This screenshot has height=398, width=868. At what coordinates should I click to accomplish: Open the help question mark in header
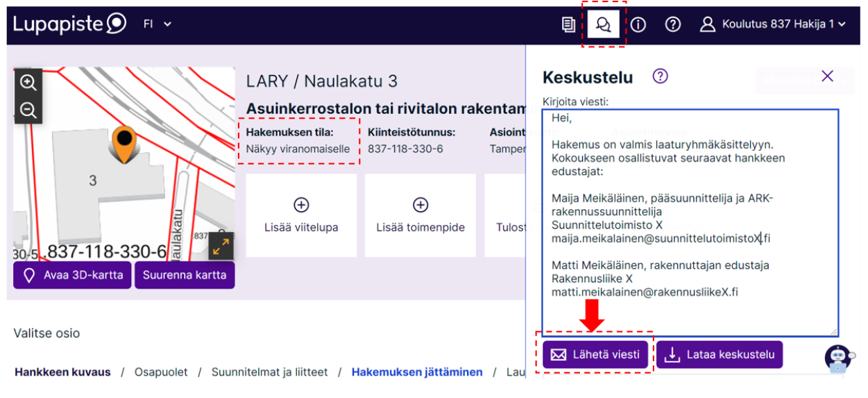[672, 24]
